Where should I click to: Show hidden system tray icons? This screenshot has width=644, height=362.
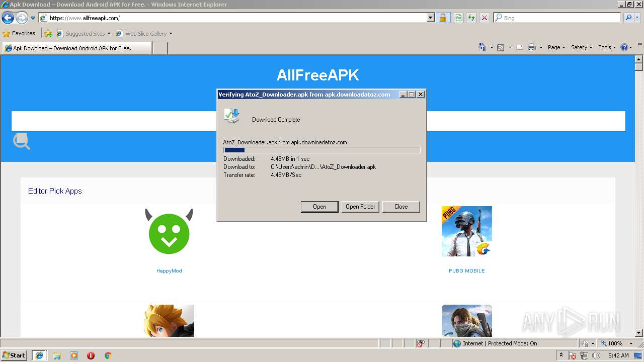(561, 355)
